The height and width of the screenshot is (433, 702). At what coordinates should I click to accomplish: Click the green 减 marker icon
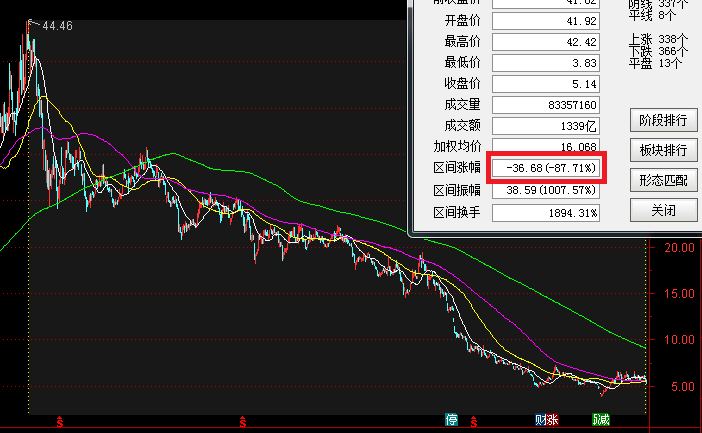tap(601, 419)
